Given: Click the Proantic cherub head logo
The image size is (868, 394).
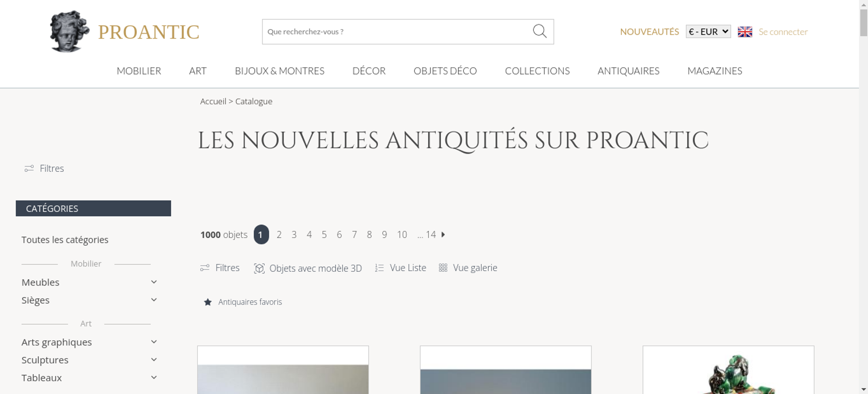Looking at the screenshot, I should click(x=69, y=31).
